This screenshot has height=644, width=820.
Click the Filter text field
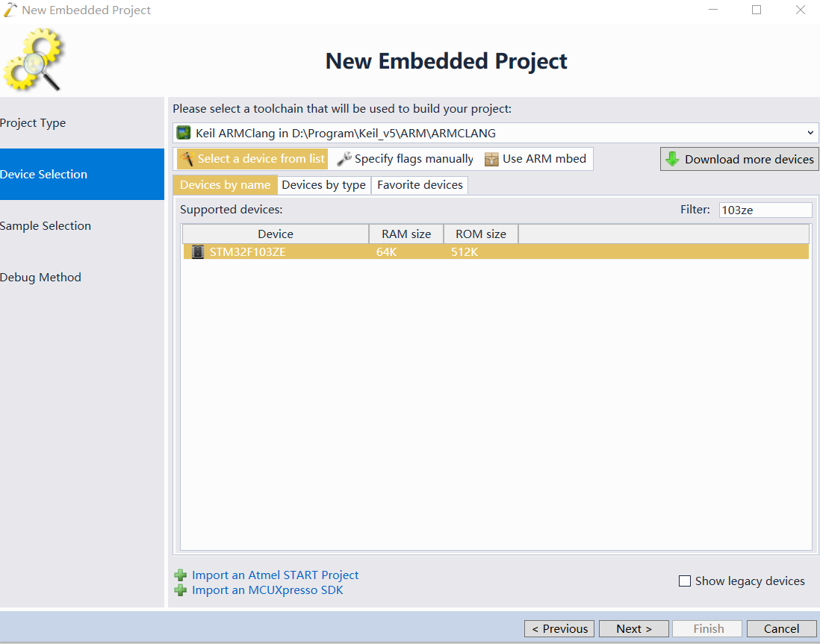pos(765,210)
